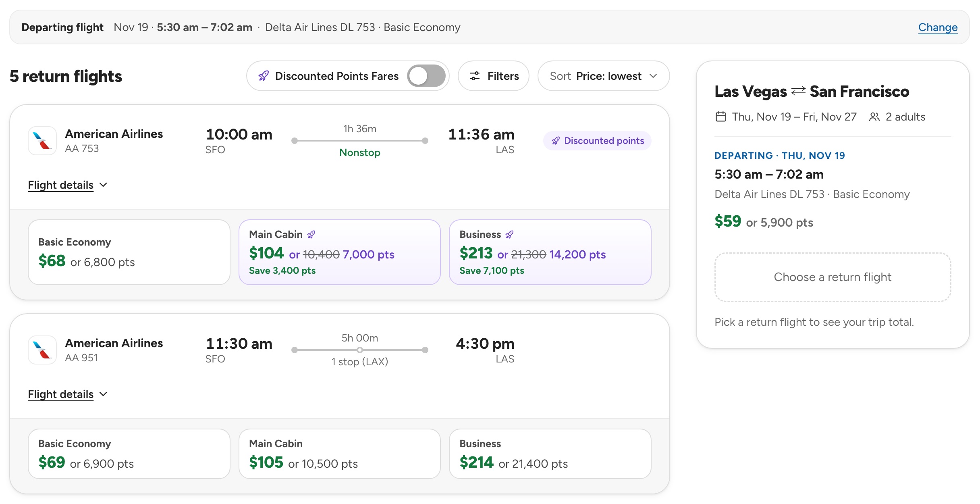Screen dimensions: 980x504
Task: Select Main Cabin $104 fare on AA 753
Action: click(339, 252)
